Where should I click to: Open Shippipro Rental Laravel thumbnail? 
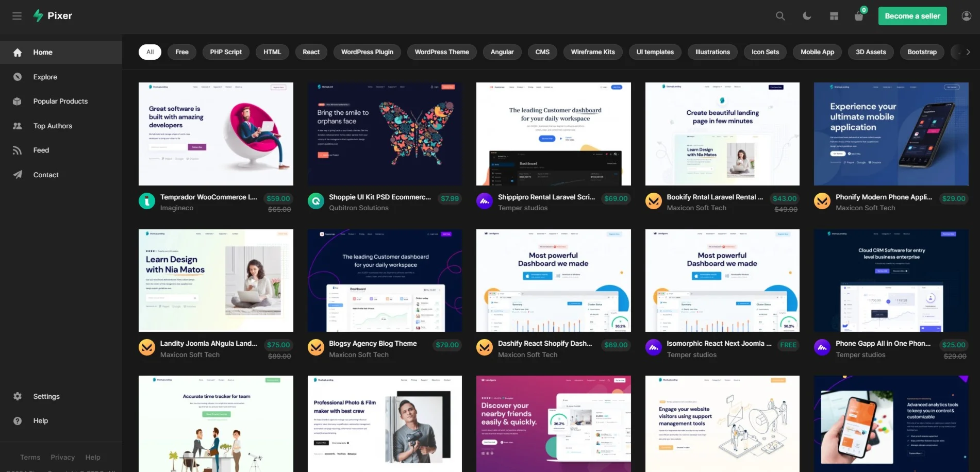(554, 134)
